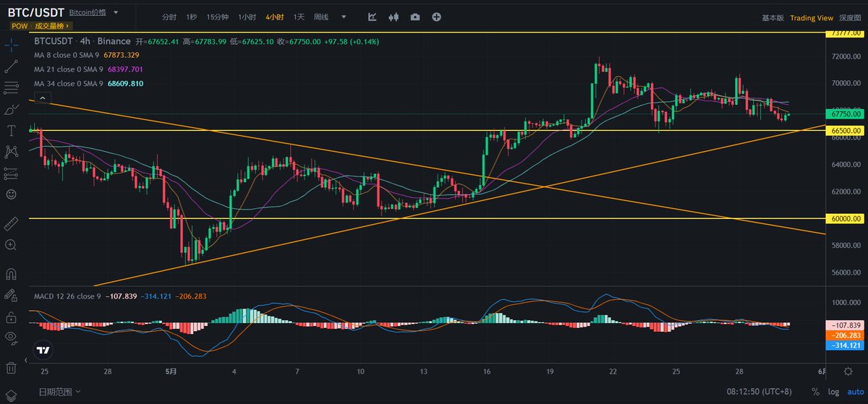The height and width of the screenshot is (404, 868).
Task: Open the Fibonacci and pitchfork tools
Action: (11, 88)
